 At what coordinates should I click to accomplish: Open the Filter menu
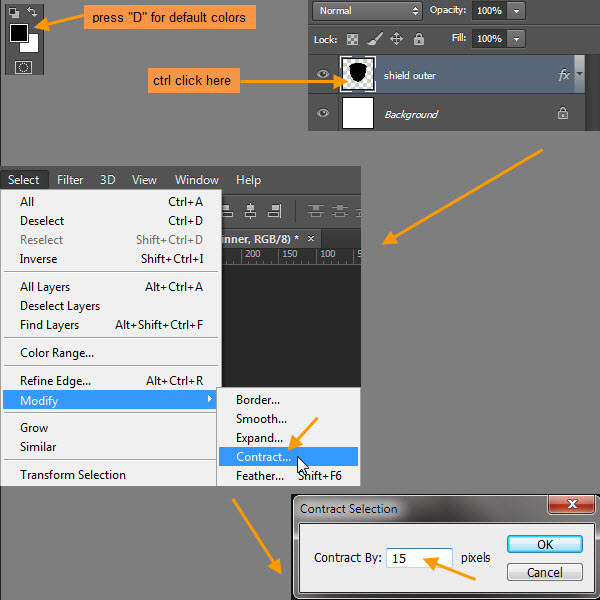[70, 180]
